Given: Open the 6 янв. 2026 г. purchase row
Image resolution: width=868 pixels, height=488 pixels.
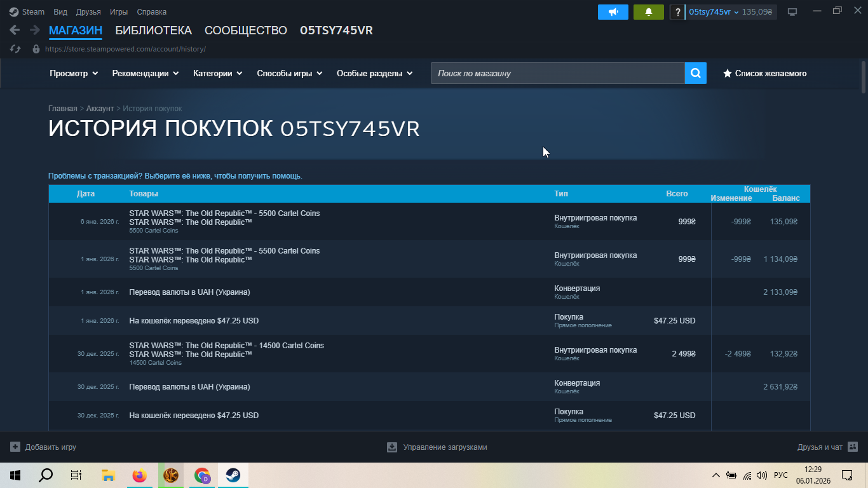Looking at the screenshot, I should [430, 222].
